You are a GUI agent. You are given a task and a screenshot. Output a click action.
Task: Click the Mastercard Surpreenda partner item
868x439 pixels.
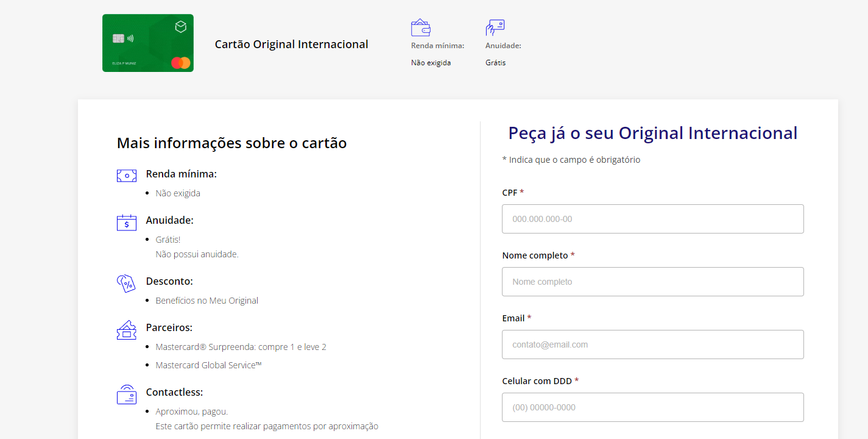(x=241, y=347)
